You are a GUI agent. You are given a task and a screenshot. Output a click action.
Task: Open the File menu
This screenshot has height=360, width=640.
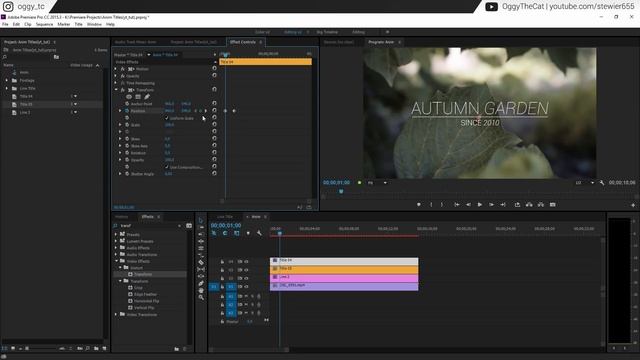(x=5, y=24)
